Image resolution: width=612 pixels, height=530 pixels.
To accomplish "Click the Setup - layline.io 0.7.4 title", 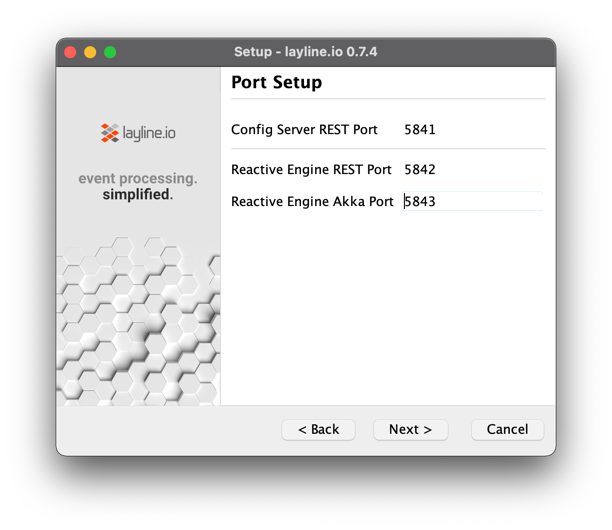I will [306, 52].
